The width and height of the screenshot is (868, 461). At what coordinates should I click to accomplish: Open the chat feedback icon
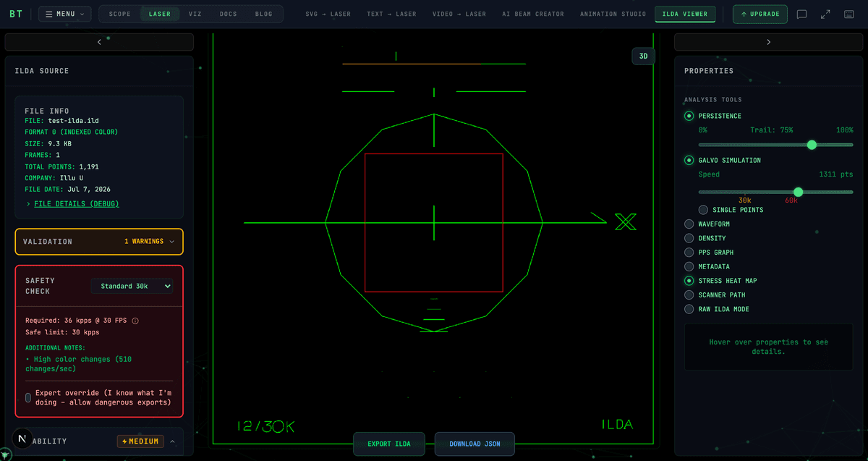click(x=801, y=14)
